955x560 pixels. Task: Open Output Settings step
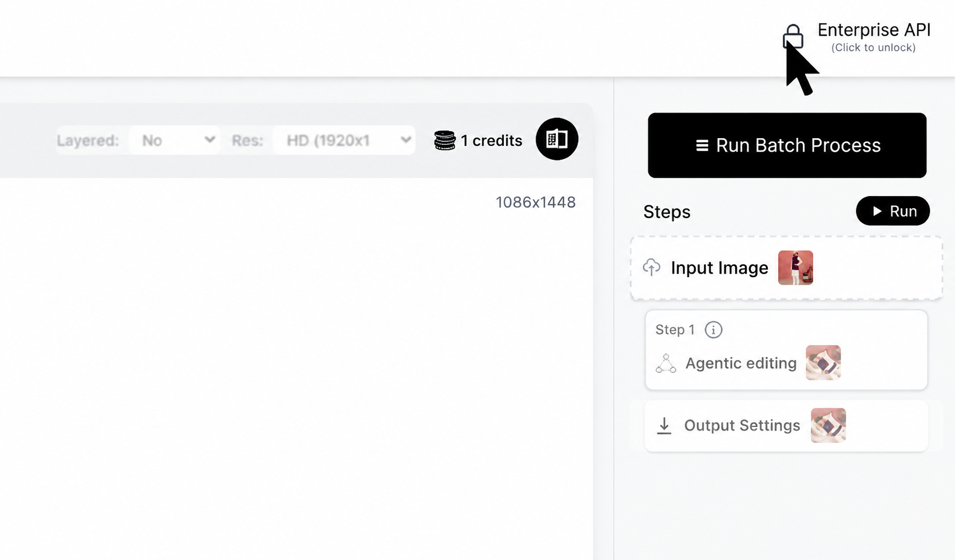click(786, 425)
